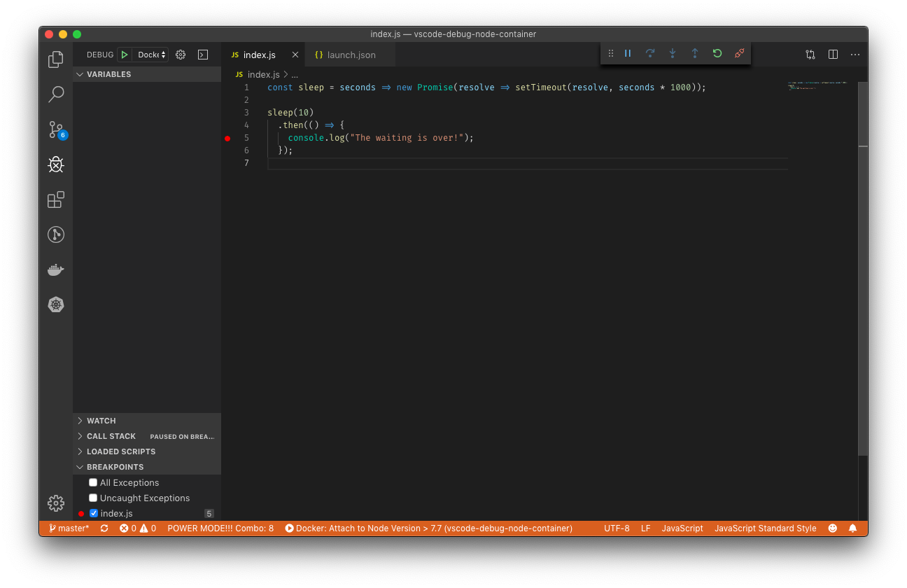Enable All Exceptions breakpoint

click(93, 482)
